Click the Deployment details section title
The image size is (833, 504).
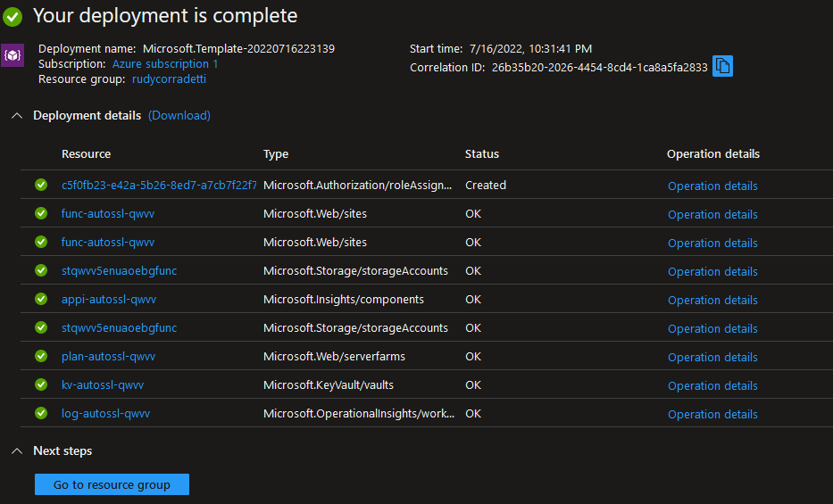click(87, 116)
